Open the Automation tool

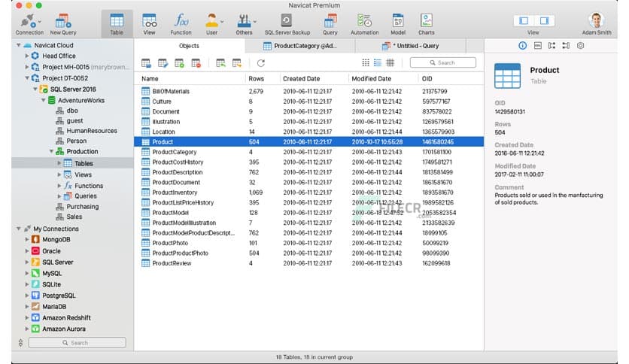(x=365, y=24)
